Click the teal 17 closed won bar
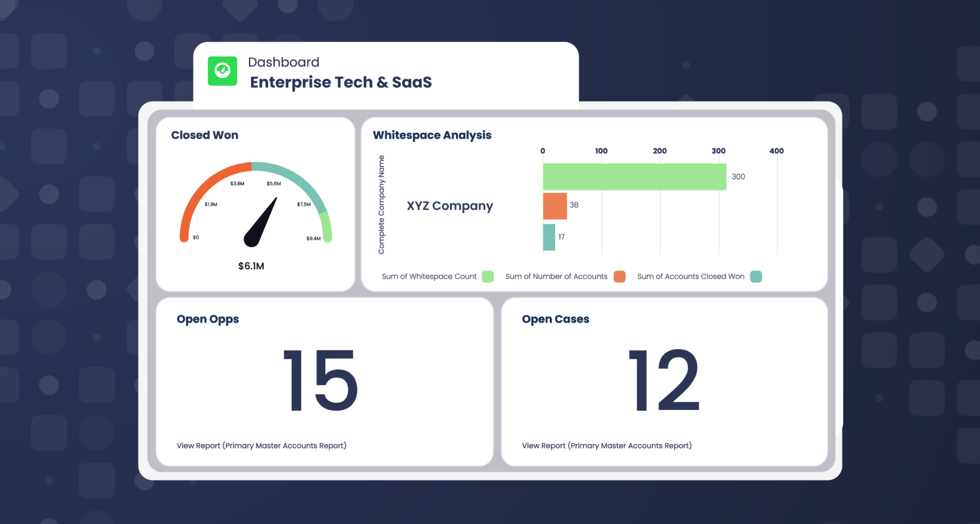The width and height of the screenshot is (980, 524). point(549,237)
